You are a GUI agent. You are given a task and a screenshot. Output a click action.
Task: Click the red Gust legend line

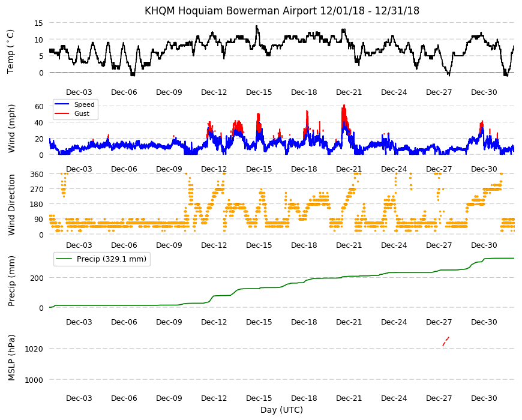(62, 113)
